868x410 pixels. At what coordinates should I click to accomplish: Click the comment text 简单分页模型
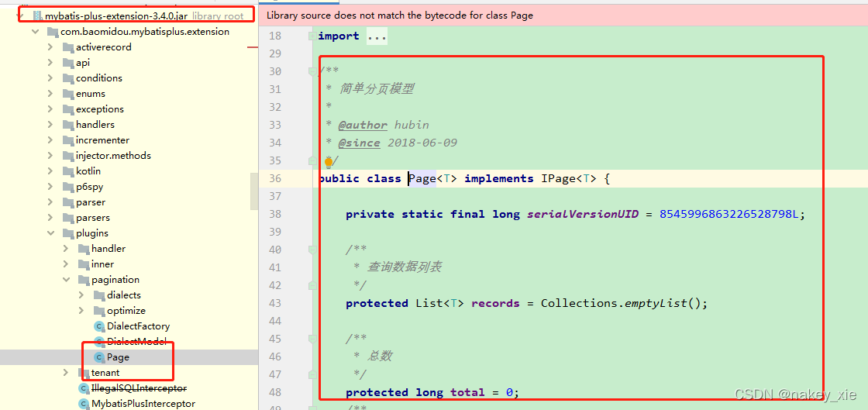pos(377,89)
